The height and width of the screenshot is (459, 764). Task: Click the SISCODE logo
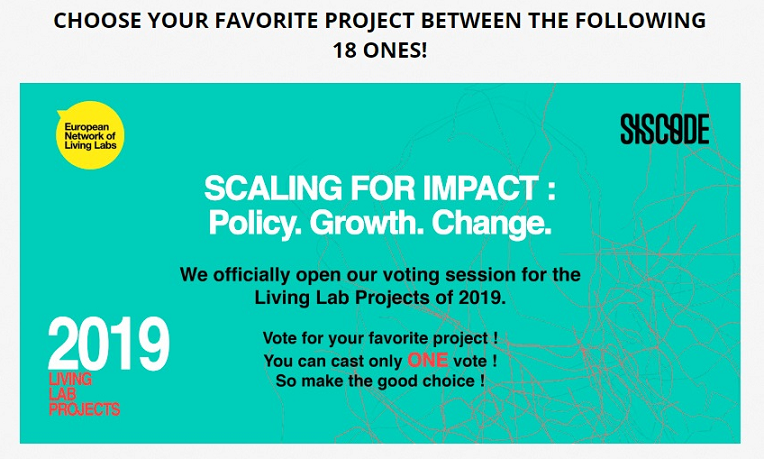pos(665,129)
